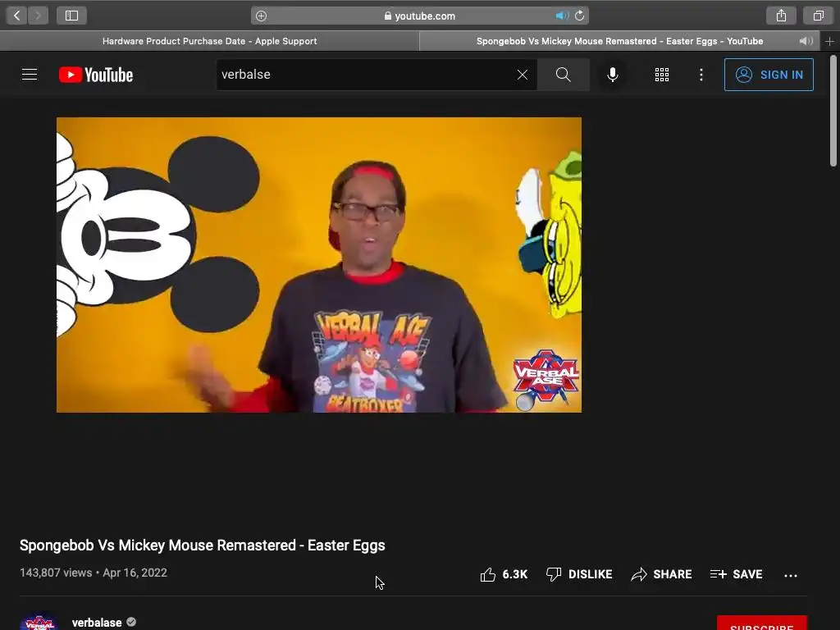840x630 pixels.
Task: Mute the YouTube tab via speaker icon
Action: pos(806,41)
